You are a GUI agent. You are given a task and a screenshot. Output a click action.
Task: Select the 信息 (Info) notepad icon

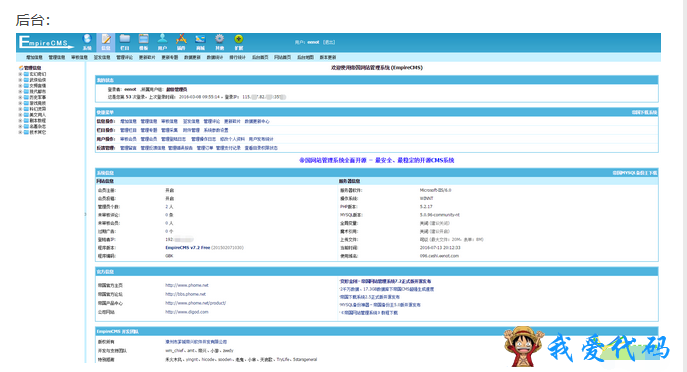(106, 42)
